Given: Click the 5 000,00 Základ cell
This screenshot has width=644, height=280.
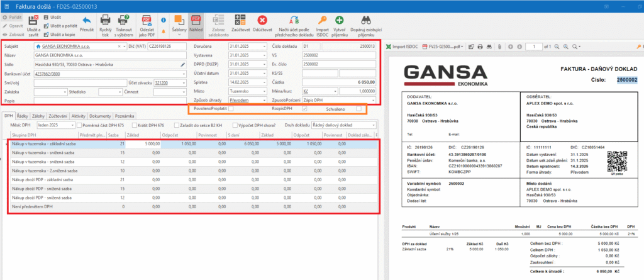Looking at the screenshot, I should click(x=143, y=144).
